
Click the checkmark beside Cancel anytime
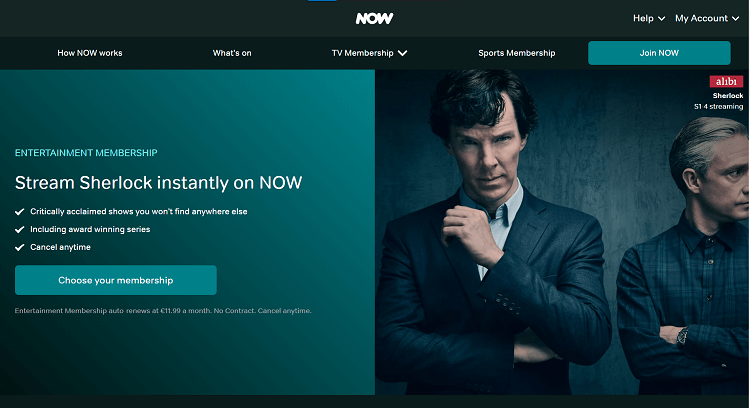click(20, 247)
